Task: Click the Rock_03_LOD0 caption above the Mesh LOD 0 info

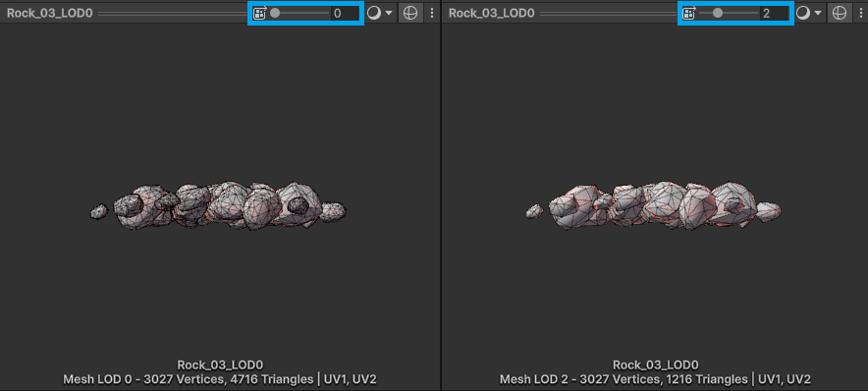Action: pyautogui.click(x=220, y=365)
